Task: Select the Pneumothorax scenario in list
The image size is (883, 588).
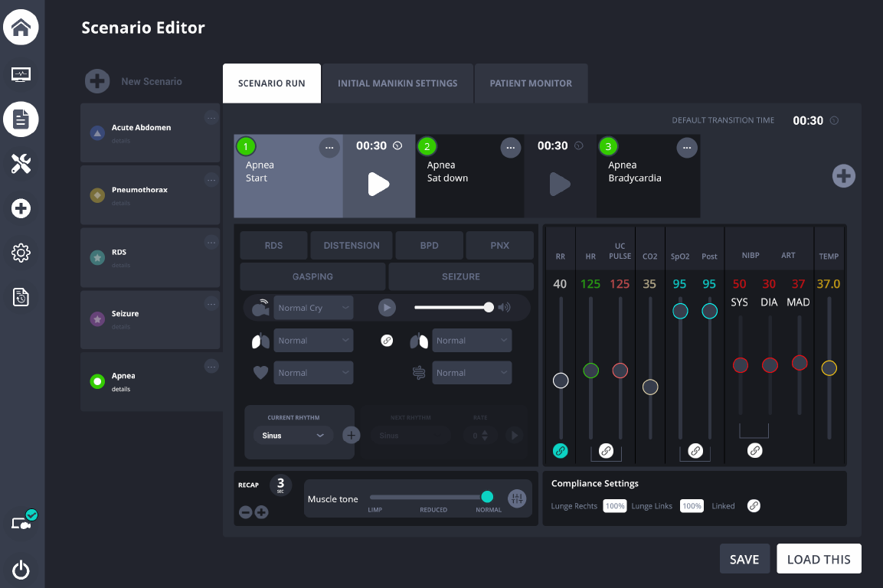Action: pos(139,190)
